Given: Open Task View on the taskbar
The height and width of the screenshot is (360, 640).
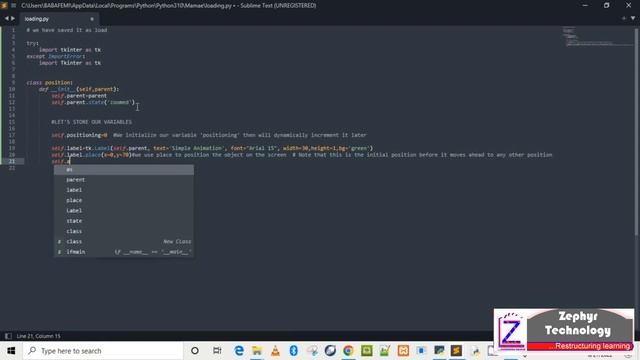Looking at the screenshot, I should pyautogui.click(x=217, y=351).
